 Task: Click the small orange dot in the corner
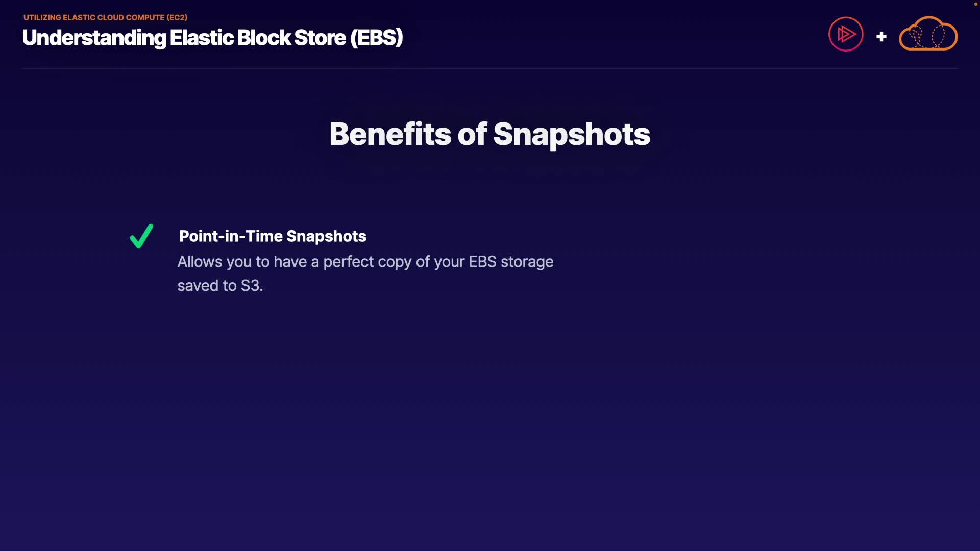pos(975,4)
